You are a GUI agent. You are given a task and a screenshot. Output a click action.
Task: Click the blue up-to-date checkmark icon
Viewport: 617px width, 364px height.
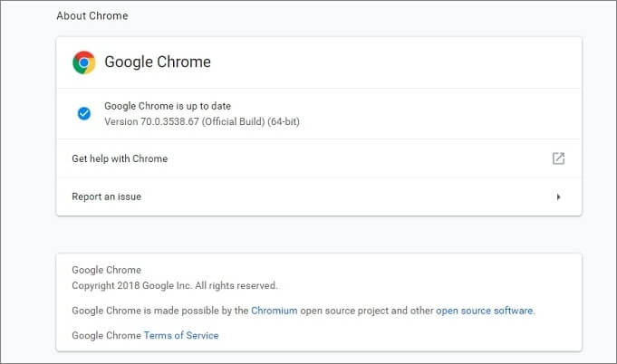click(84, 113)
